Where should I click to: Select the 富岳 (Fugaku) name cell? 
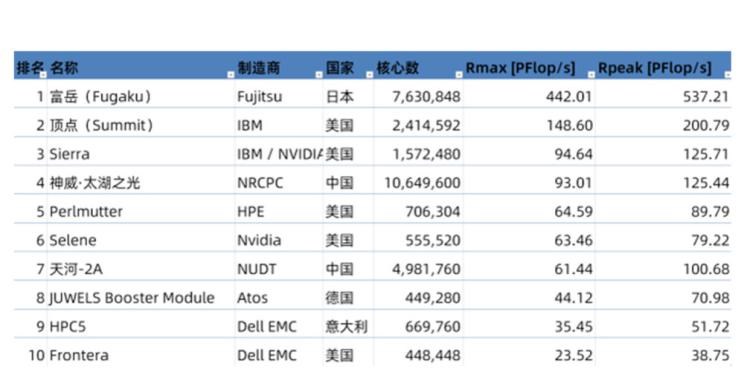(x=141, y=97)
